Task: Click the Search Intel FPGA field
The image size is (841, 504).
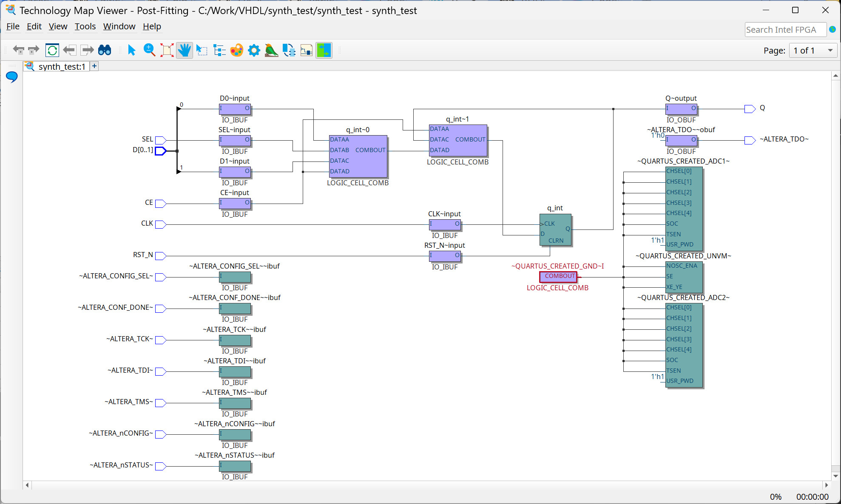Action: pos(785,30)
